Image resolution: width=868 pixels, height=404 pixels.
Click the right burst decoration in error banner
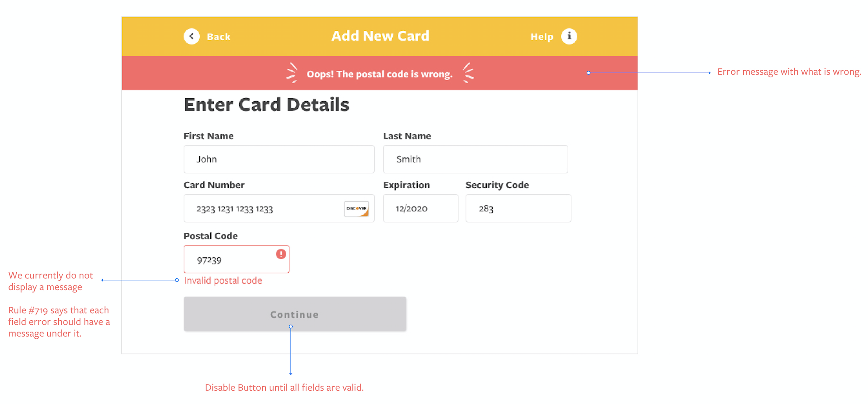[x=468, y=73]
